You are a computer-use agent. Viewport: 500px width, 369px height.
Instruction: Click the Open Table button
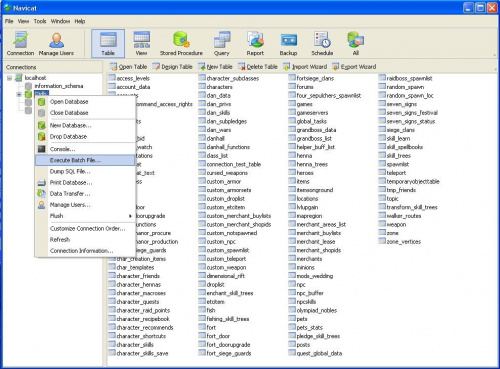pos(128,67)
